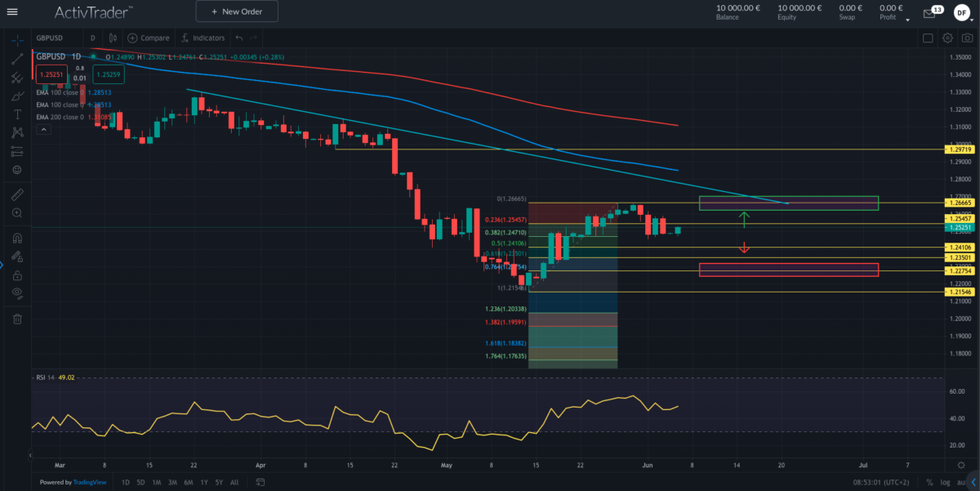This screenshot has width=980, height=491.
Task: Click the ActivTrader logo
Action: (95, 11)
